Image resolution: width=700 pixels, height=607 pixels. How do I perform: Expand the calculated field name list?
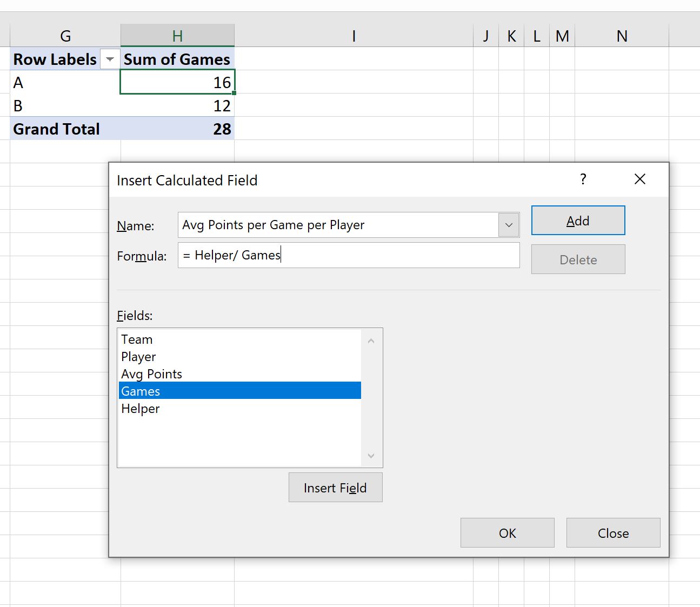tap(508, 225)
